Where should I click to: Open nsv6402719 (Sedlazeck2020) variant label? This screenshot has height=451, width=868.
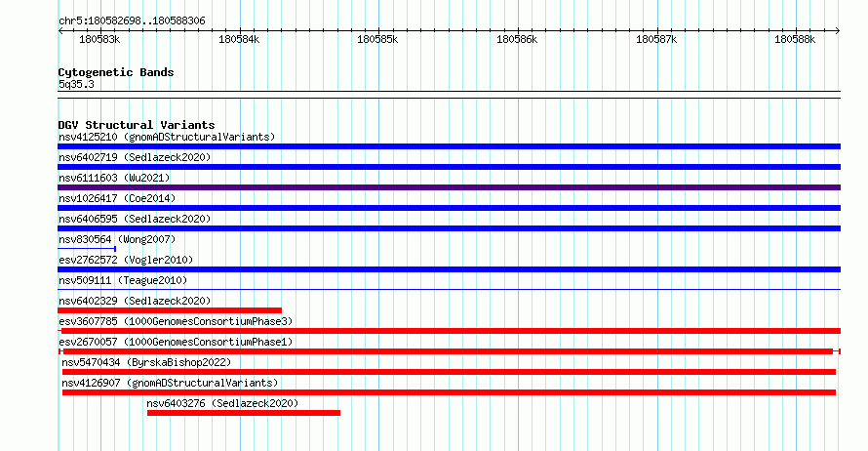135,157
